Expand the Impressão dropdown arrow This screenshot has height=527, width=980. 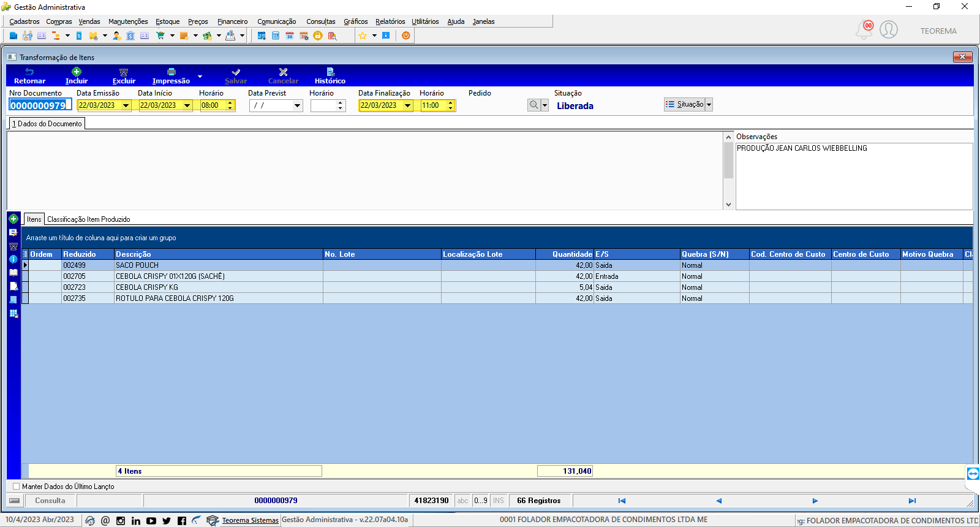[x=200, y=77]
